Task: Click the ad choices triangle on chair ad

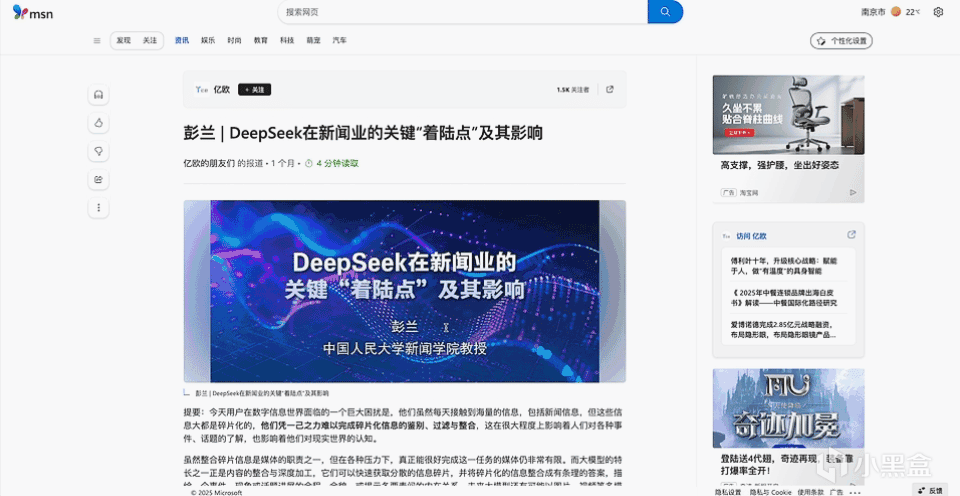Action: 853,192
